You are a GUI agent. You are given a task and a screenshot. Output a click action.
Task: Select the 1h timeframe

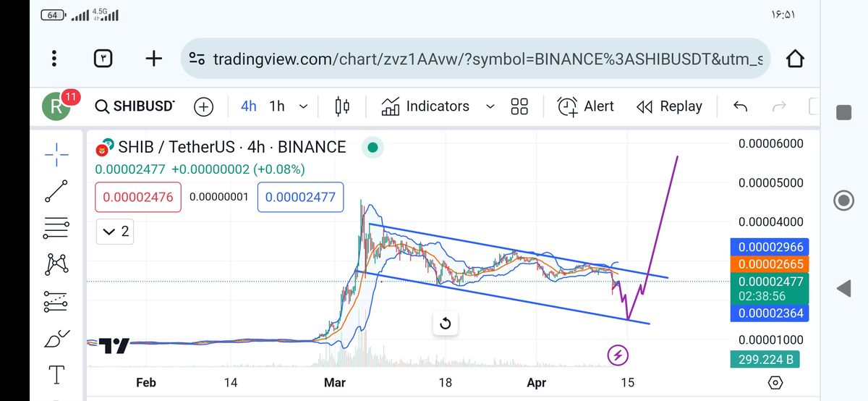tap(277, 106)
